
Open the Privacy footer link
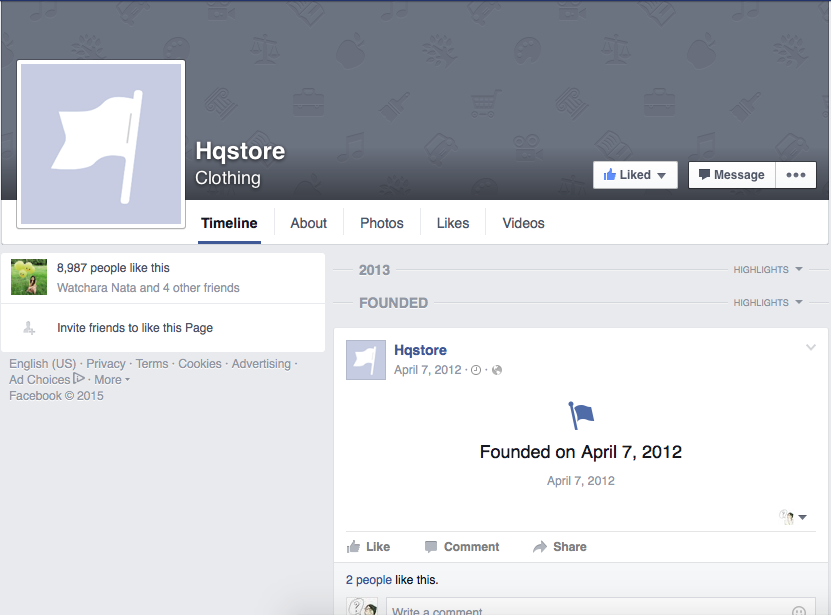coord(106,364)
